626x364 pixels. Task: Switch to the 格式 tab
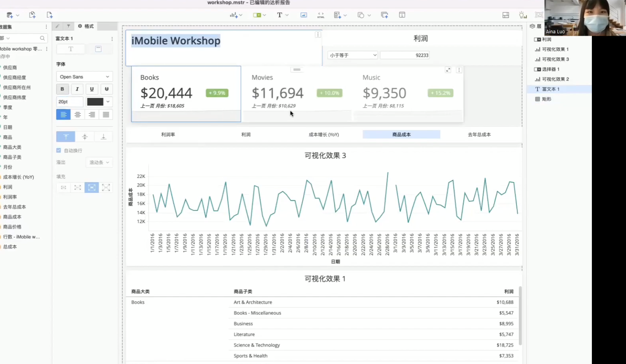(x=86, y=26)
